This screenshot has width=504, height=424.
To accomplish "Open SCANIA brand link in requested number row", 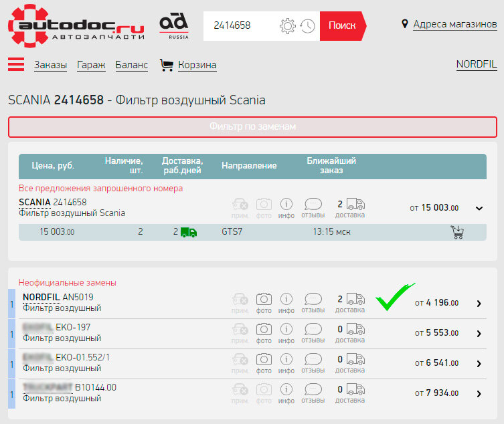I will pos(35,203).
